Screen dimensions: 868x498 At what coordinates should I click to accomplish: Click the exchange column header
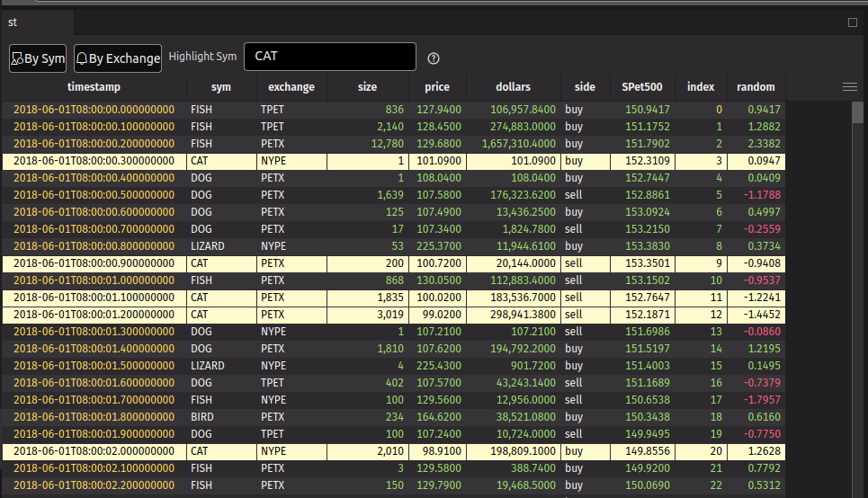(291, 87)
